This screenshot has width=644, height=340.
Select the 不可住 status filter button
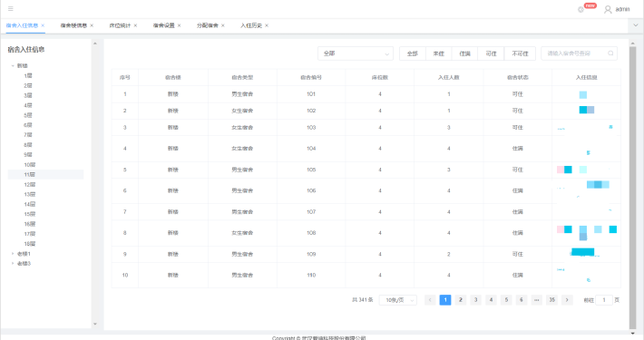point(520,53)
